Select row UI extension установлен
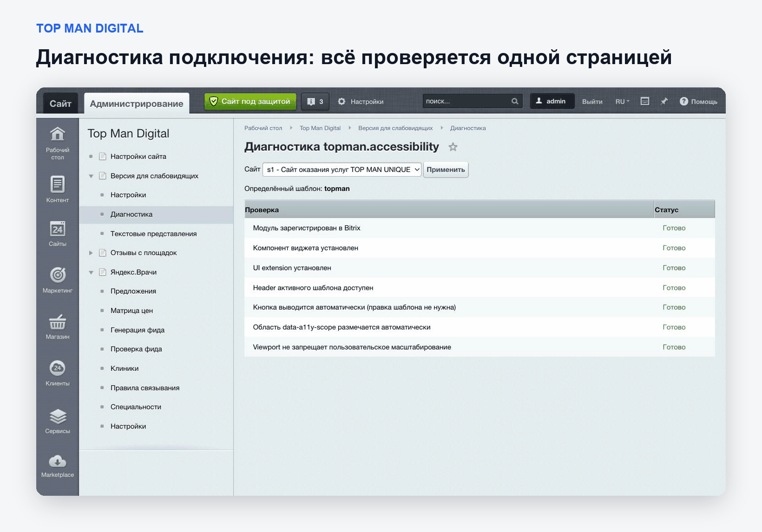The height and width of the screenshot is (532, 762). tap(480, 268)
